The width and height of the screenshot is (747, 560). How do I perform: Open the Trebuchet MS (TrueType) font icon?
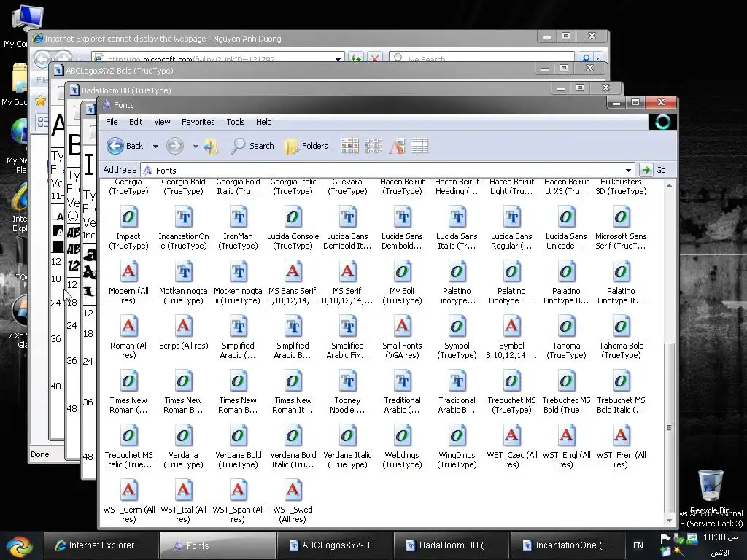tap(511, 382)
